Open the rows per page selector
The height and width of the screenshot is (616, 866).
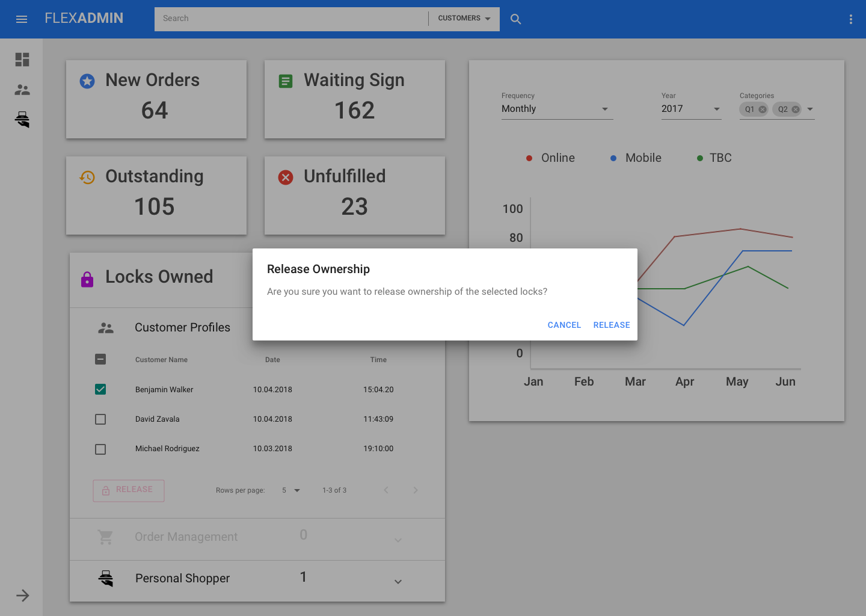[291, 490]
